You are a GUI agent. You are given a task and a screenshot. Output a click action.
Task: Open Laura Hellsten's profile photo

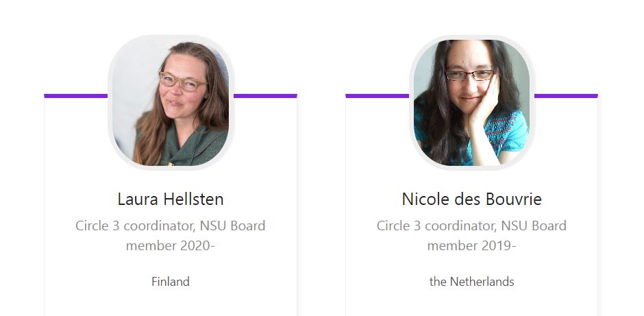(x=171, y=103)
